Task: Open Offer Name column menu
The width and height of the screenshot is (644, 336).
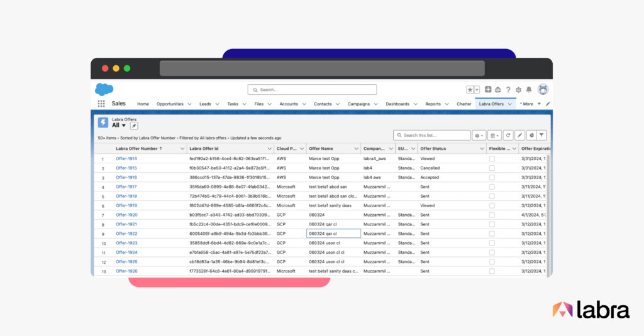Action: click(356, 149)
